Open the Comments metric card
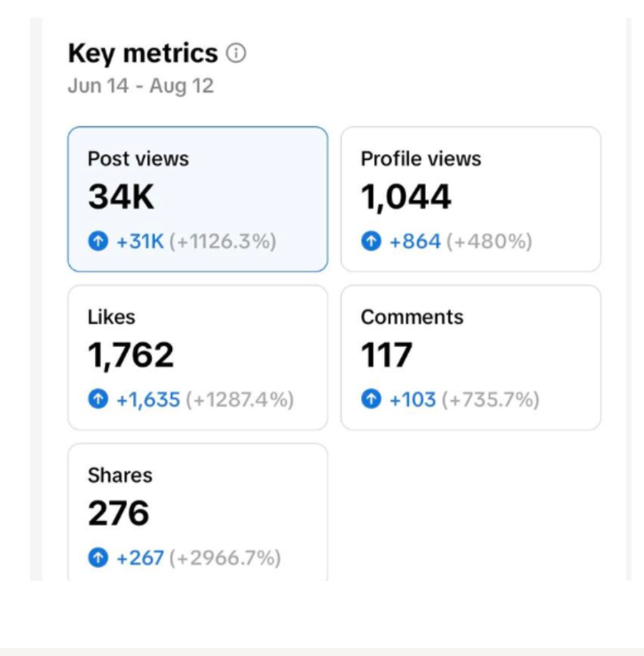Viewport: 644px width, 656px height. [471, 358]
